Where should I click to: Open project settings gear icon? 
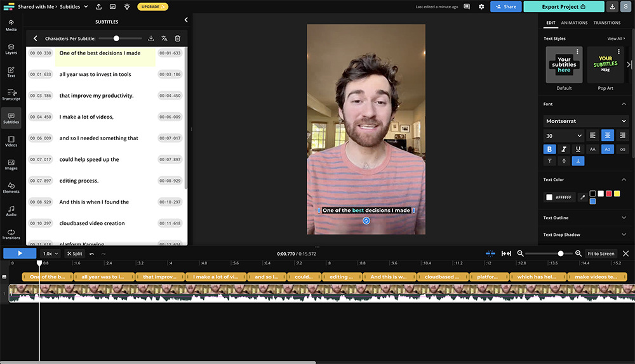(x=481, y=6)
